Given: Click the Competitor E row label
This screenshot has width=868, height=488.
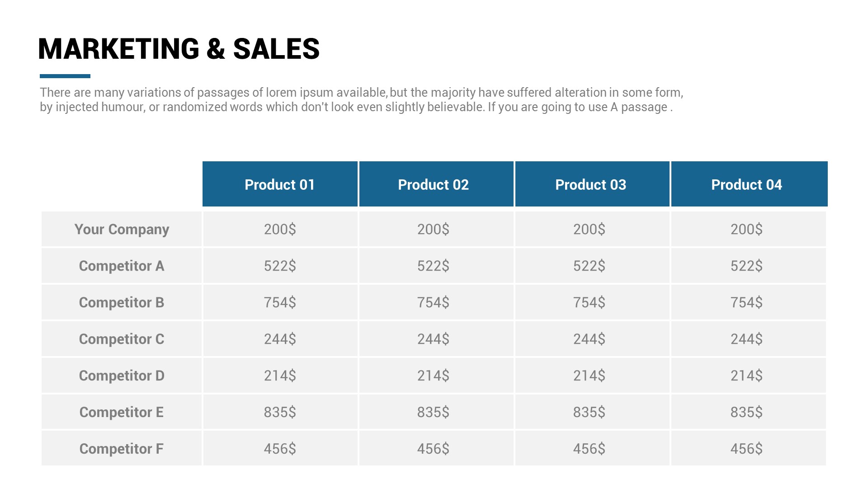Looking at the screenshot, I should click(x=122, y=412).
